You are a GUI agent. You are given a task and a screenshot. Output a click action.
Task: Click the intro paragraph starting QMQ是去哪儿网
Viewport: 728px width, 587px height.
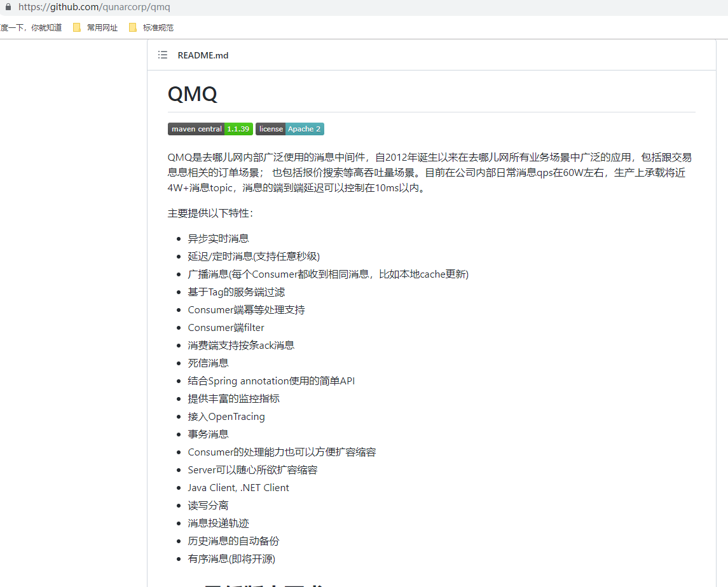(430, 173)
